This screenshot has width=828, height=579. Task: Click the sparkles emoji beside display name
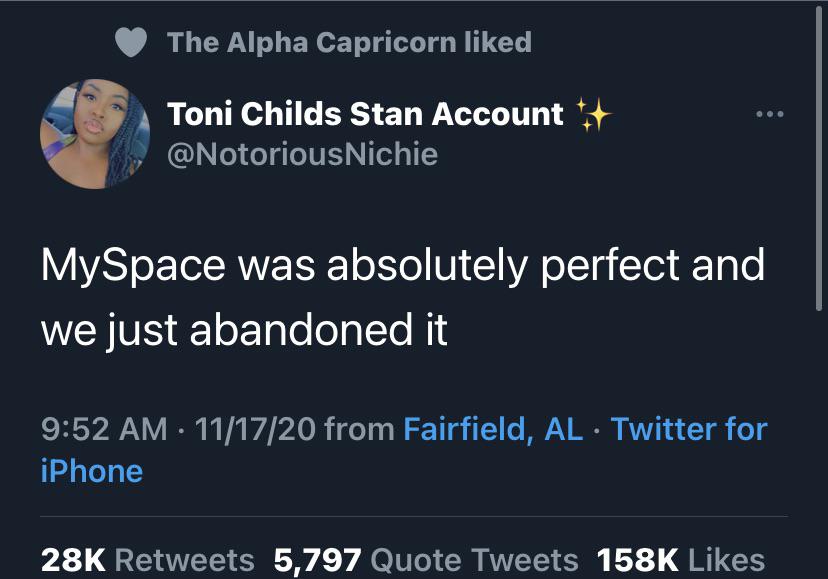point(593,114)
